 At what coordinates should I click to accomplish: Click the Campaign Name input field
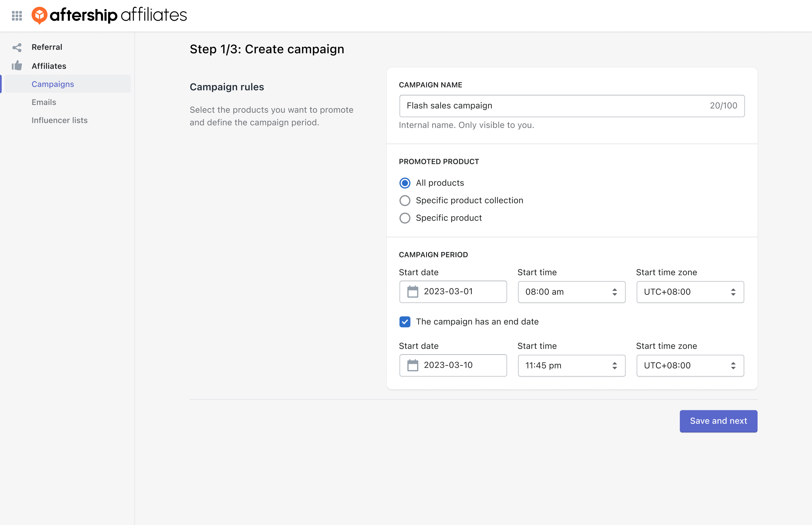[x=572, y=105]
